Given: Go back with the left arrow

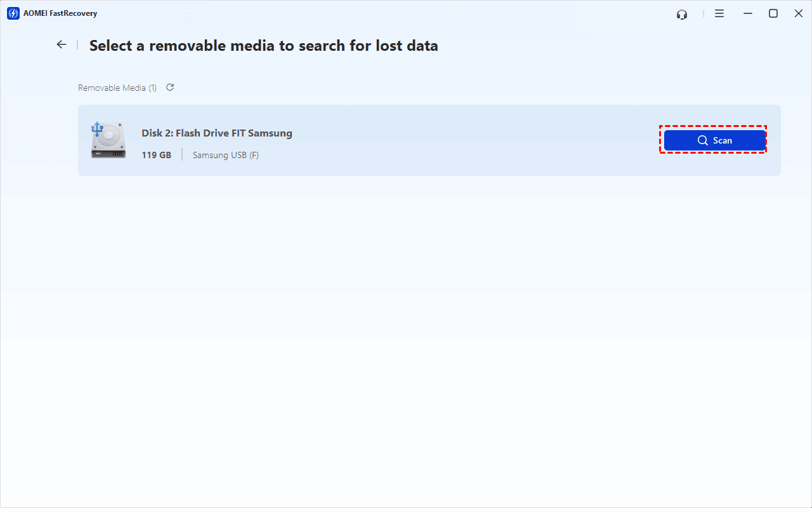Looking at the screenshot, I should point(62,44).
